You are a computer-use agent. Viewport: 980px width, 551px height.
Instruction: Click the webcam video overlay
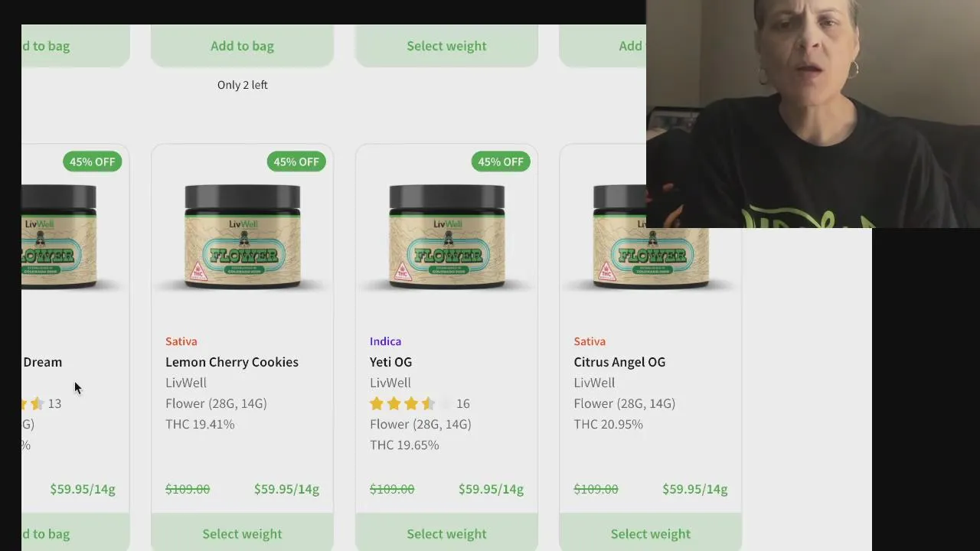813,114
